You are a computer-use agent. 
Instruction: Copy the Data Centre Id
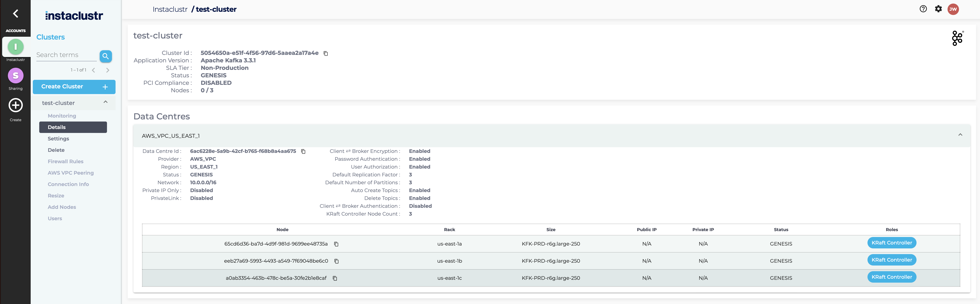[x=303, y=151]
